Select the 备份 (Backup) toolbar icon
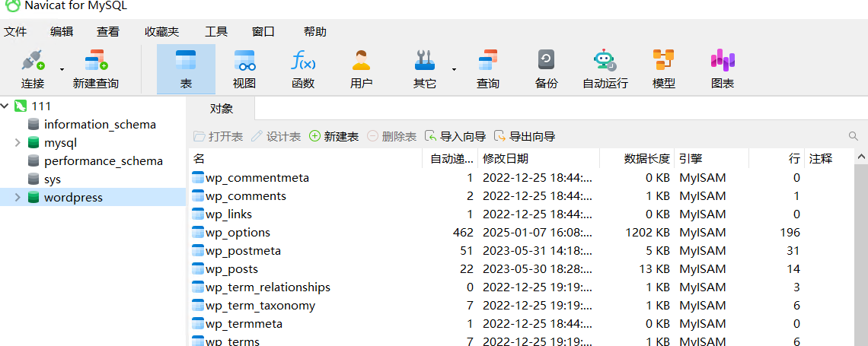The height and width of the screenshot is (346, 868). [547, 70]
